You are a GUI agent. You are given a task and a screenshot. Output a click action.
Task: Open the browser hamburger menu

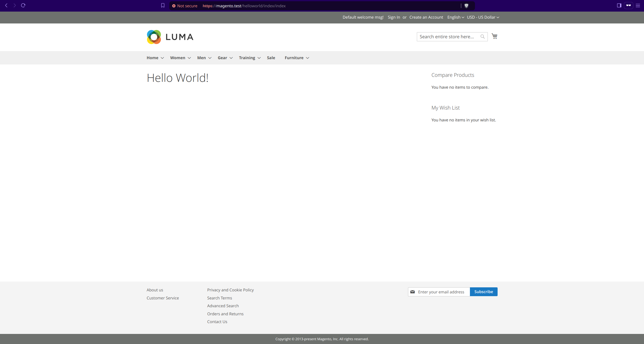point(638,6)
